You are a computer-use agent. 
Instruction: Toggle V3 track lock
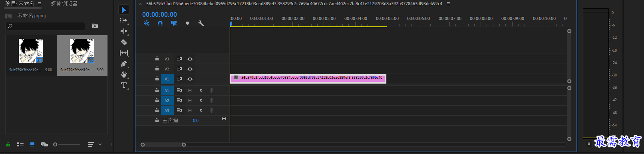tap(157, 59)
